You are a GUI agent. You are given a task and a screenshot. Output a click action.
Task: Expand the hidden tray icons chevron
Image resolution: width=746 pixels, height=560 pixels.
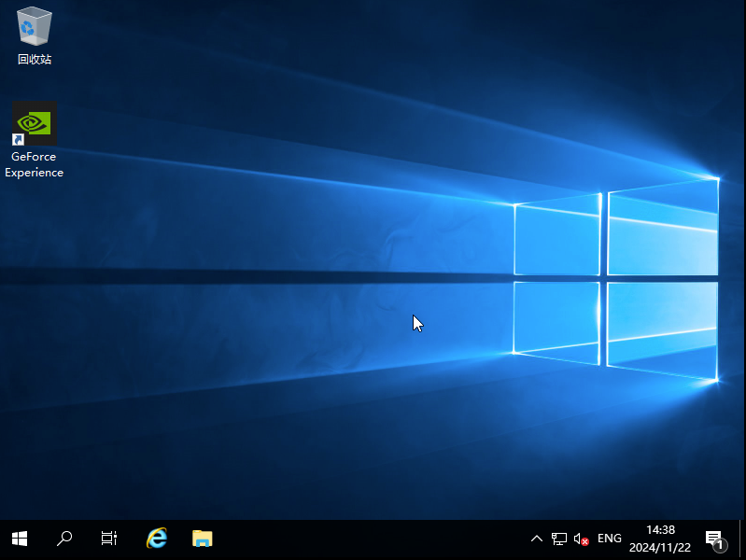[536, 539]
